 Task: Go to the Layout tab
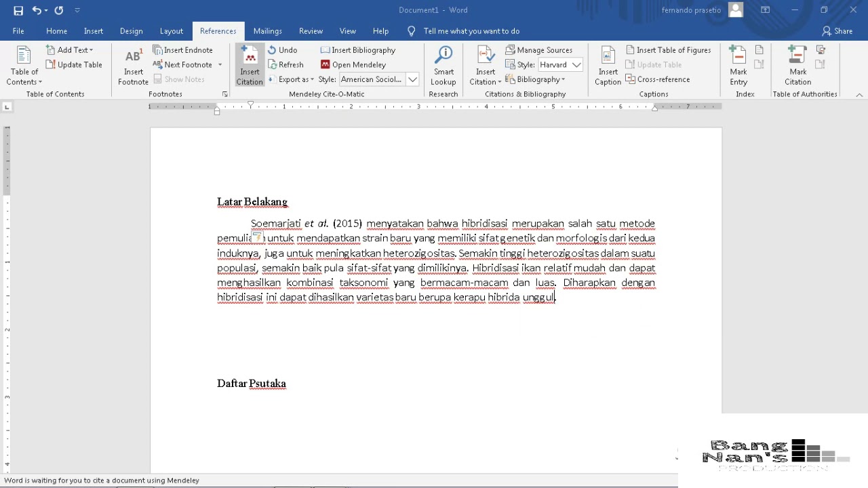point(172,31)
